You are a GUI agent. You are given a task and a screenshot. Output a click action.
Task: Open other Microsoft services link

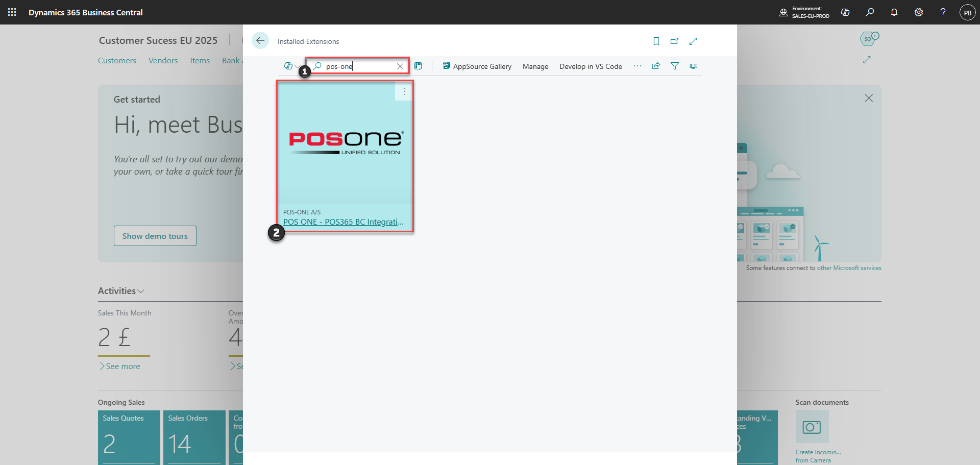pyautogui.click(x=849, y=268)
